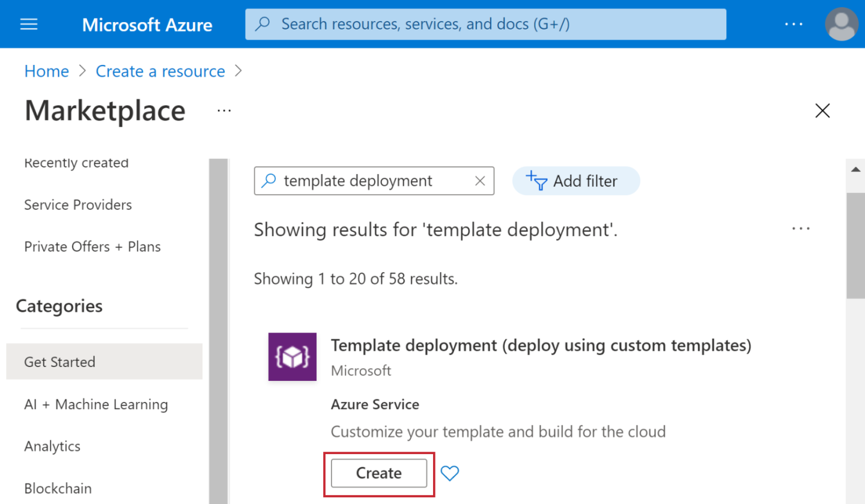
Task: Open the Service Providers section
Action: click(77, 205)
